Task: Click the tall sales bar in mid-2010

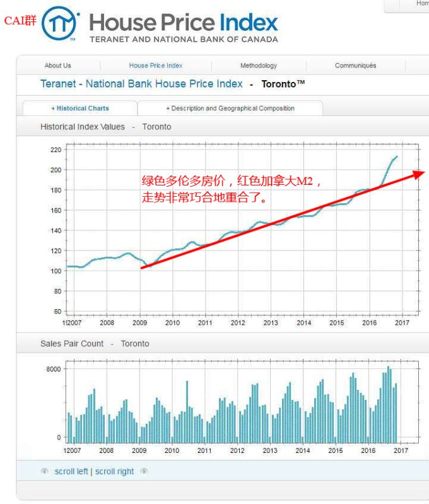Action: [x=187, y=412]
